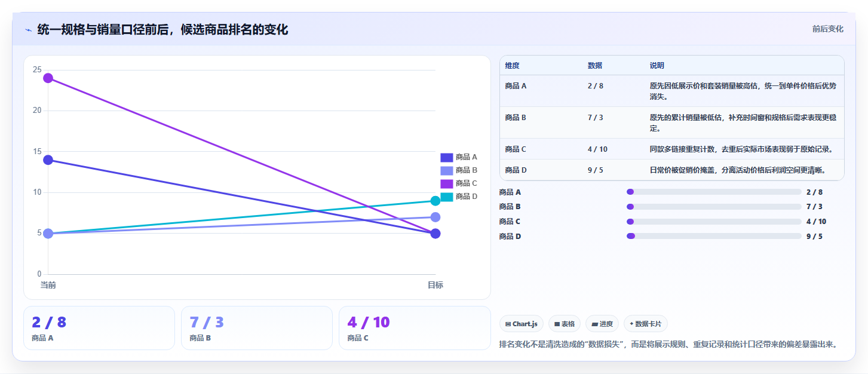Open the 商品 C data card showing 4 / 10
Image resolution: width=868 pixels, height=374 pixels.
pos(415,328)
